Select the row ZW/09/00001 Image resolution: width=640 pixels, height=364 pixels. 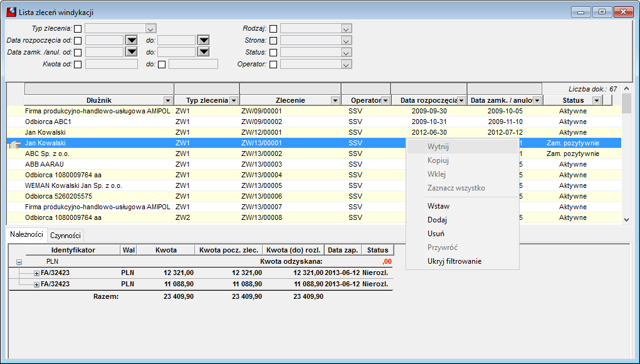[314, 111]
